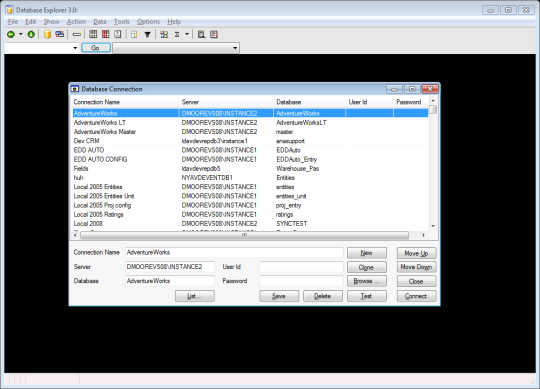Viewport: 540px width, 389px height.
Task: Click the Database Connection dialog title icon
Action: 75,89
